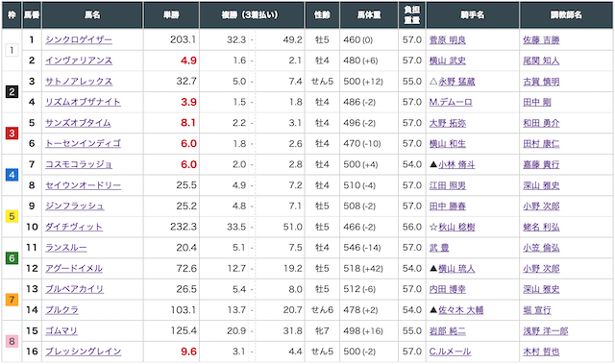
Task: Open jockey link M.デムーロ
Action: click(451, 102)
